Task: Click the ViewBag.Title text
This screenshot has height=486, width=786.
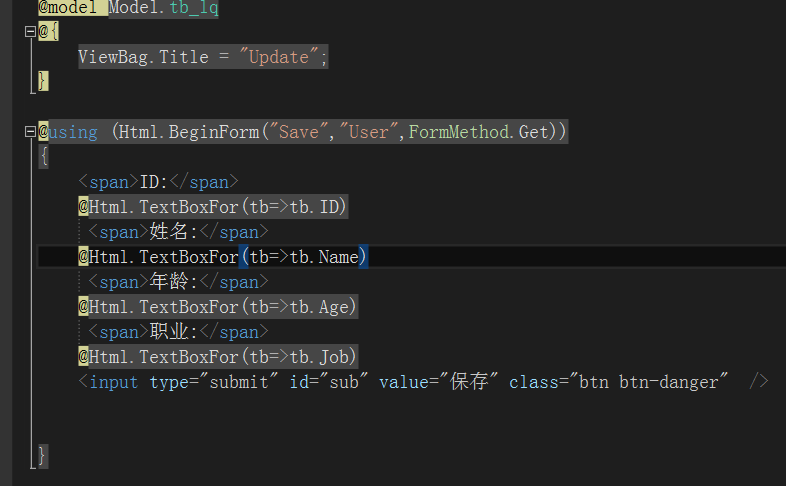Action: point(143,57)
